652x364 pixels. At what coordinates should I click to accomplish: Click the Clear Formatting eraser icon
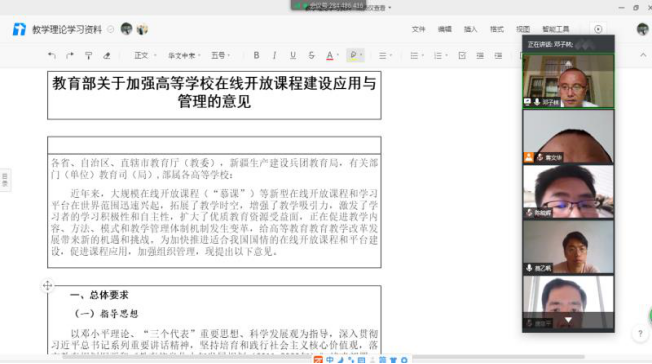(107, 55)
